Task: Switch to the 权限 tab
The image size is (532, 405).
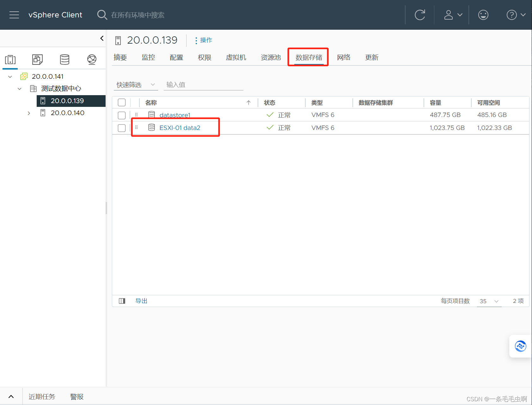Action: [x=205, y=57]
